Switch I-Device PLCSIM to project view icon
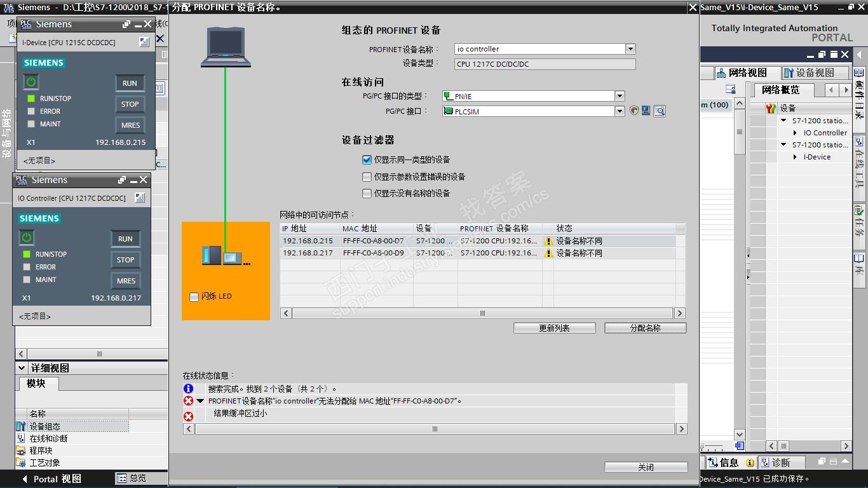 [x=144, y=42]
